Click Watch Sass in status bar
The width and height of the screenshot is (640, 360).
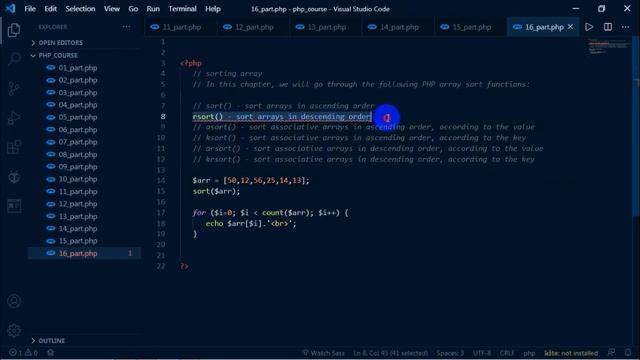(x=323, y=353)
